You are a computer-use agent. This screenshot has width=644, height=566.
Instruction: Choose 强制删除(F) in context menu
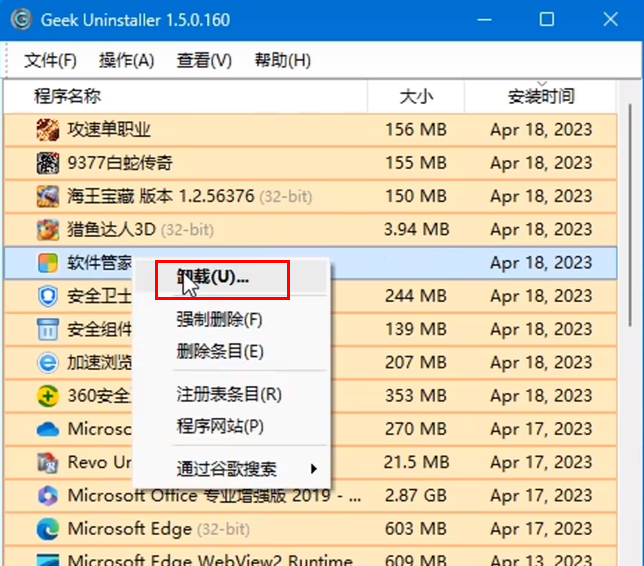(x=219, y=320)
